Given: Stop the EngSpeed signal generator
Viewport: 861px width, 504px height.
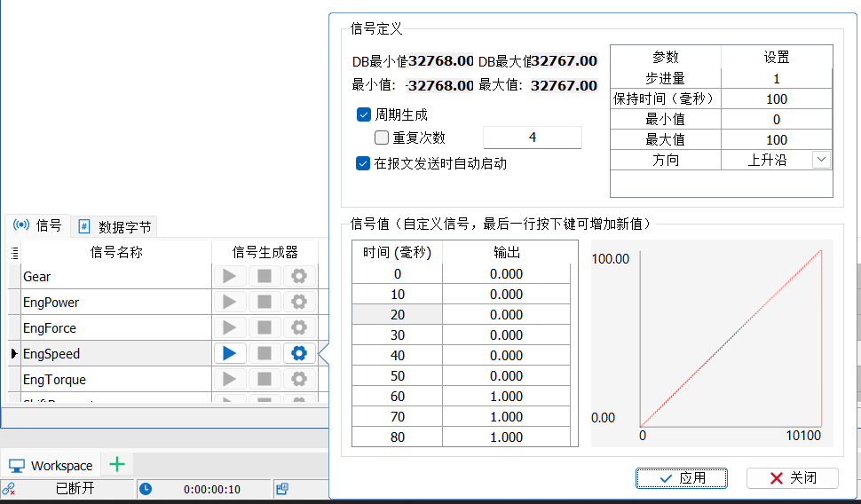Looking at the screenshot, I should pos(265,353).
